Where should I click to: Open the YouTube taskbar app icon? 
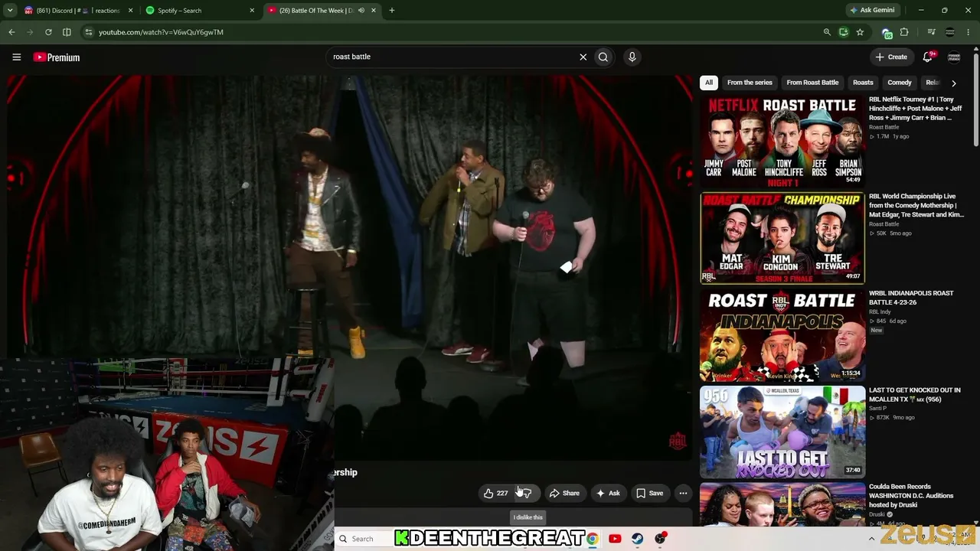[x=615, y=539]
